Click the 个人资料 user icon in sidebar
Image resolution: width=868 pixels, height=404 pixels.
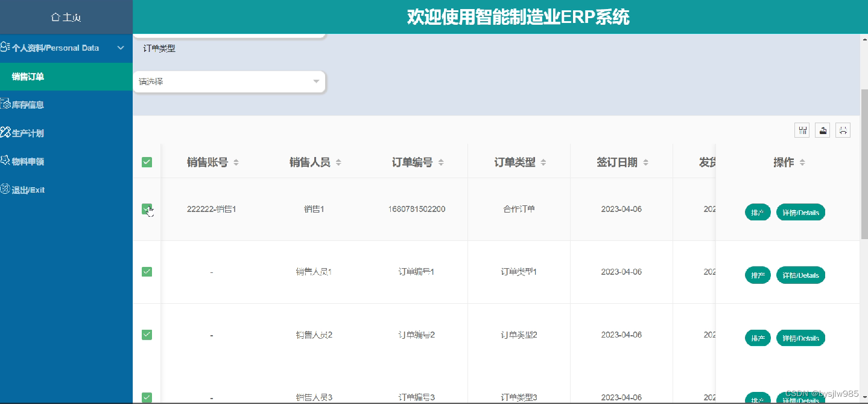click(5, 47)
